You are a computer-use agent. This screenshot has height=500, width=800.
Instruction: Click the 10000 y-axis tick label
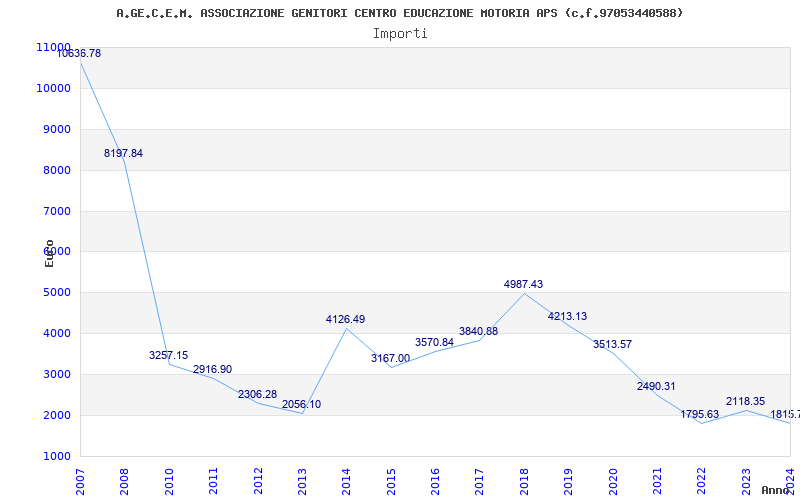[x=54, y=88]
